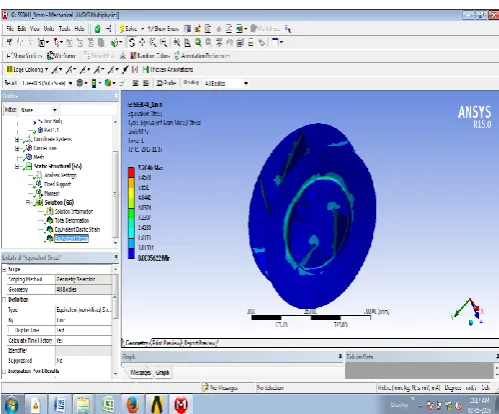This screenshot has height=414, width=499.
Task: Open result geometry display dropdown
Action: tap(82, 83)
